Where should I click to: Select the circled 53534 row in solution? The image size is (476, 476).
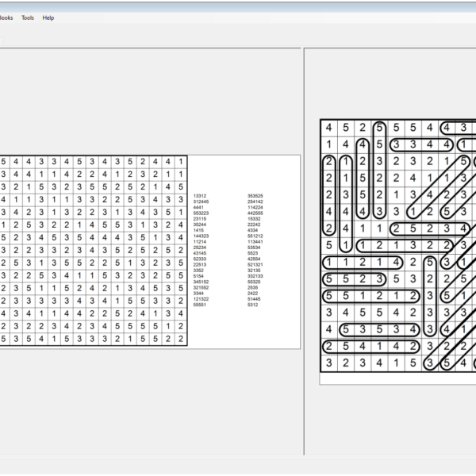379,328
